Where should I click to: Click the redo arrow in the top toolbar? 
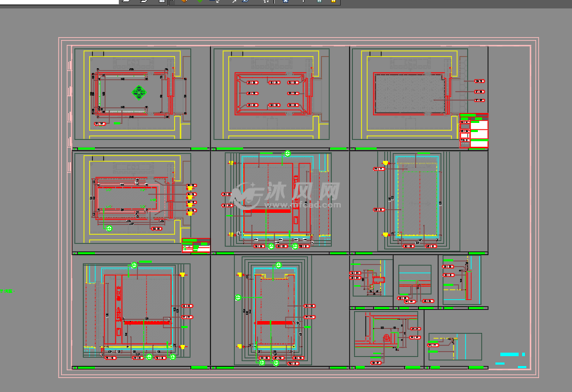pyautogui.click(x=144, y=2)
